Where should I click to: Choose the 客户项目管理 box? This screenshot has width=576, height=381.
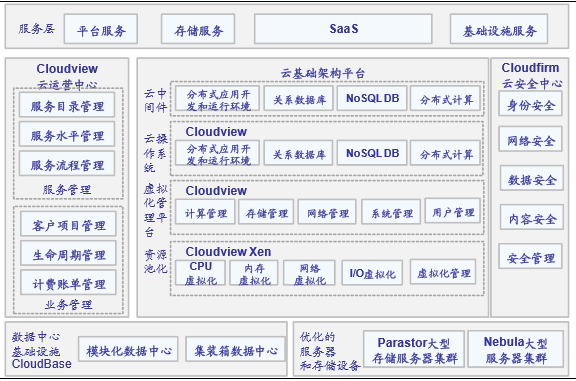click(x=68, y=224)
